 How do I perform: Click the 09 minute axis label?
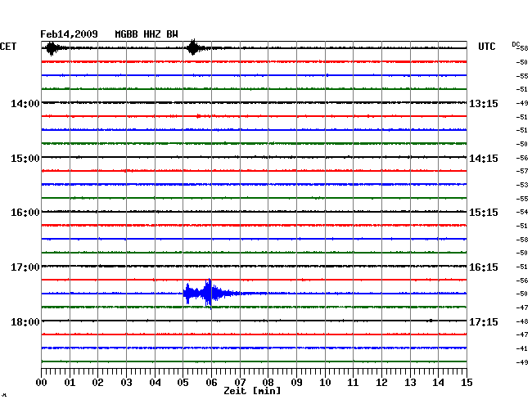(296, 382)
